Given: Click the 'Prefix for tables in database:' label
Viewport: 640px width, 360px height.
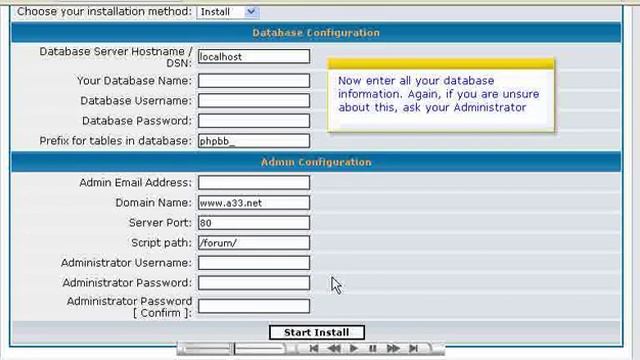Looking at the screenshot, I should click(116, 141).
